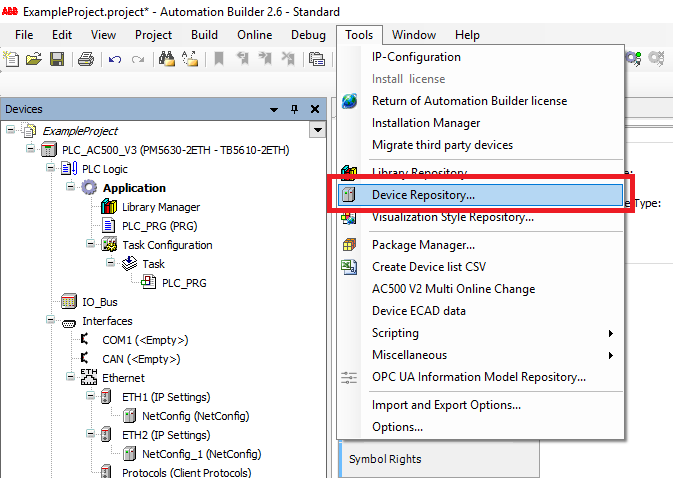Click the Print toolbar icon
Screen dimensions: 673x478
(86, 59)
